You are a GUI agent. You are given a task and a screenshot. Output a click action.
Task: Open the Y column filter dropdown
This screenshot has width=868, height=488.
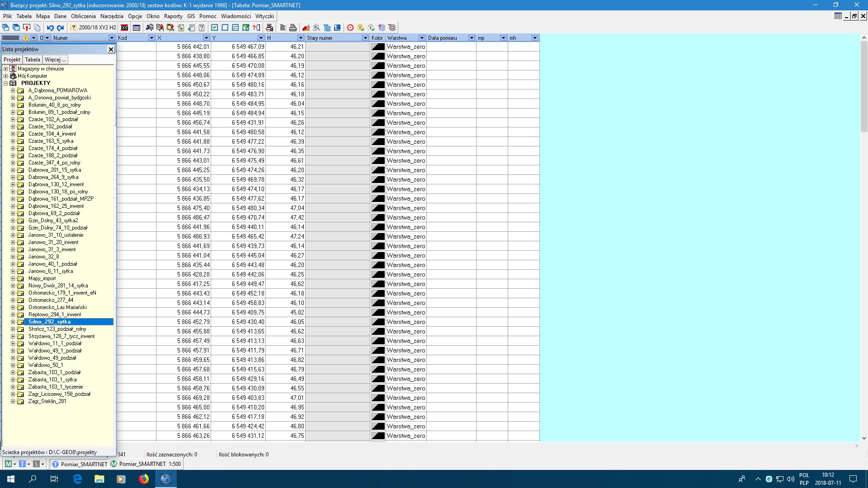[261, 38]
